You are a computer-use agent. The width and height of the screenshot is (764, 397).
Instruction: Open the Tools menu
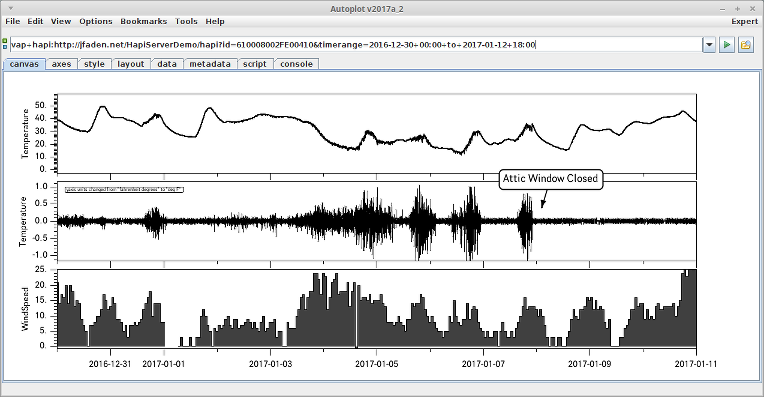[x=186, y=21]
